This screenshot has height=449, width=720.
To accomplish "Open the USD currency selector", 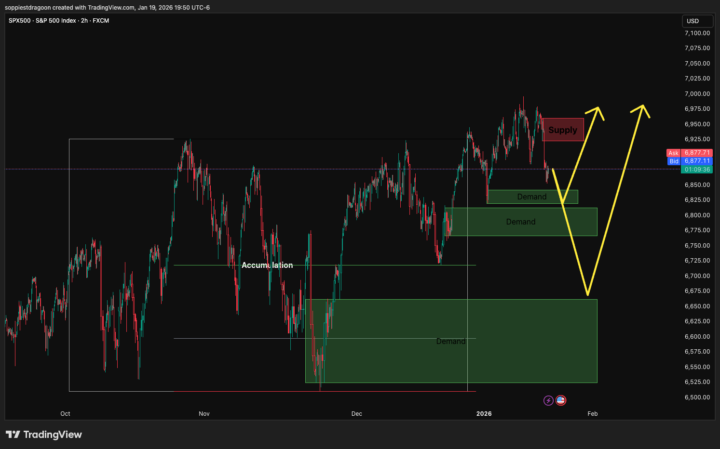I will [x=697, y=21].
